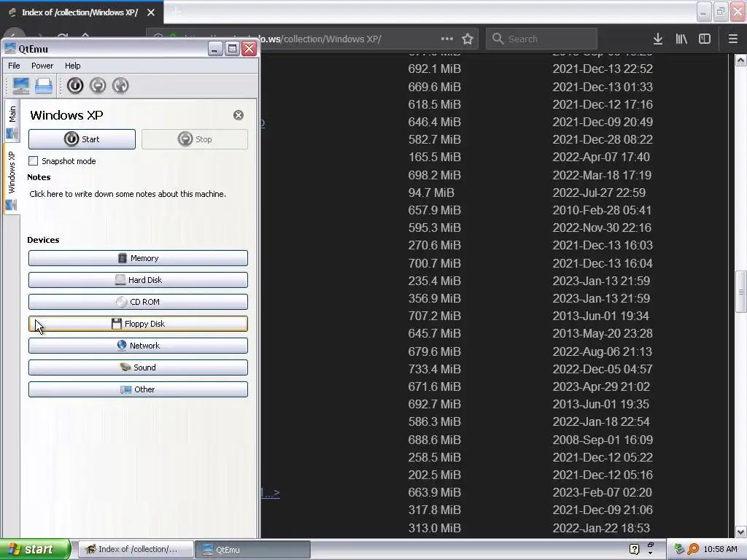747x560 pixels.
Task: Click the date 2008-Sep-01 16:09
Action: pyautogui.click(x=603, y=440)
